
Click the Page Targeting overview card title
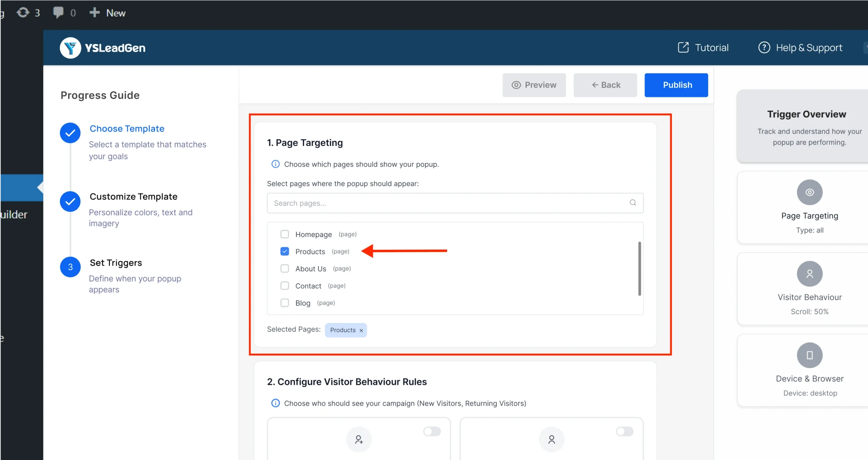809,216
